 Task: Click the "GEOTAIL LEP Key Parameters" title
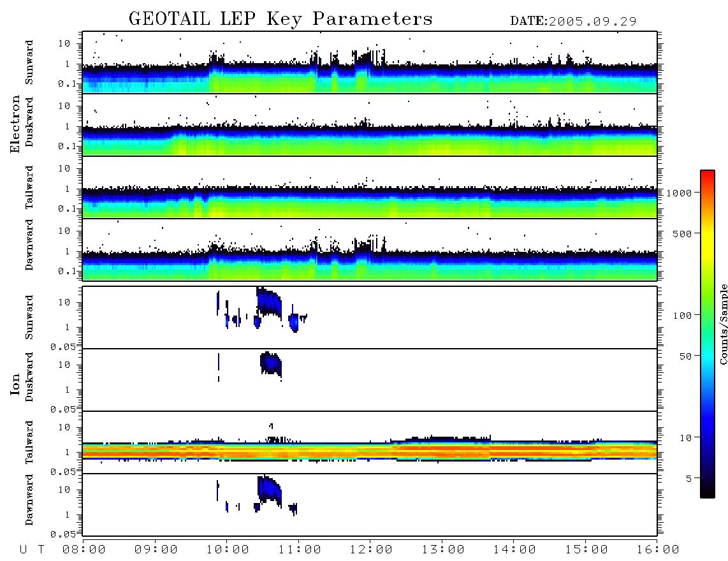[280, 20]
